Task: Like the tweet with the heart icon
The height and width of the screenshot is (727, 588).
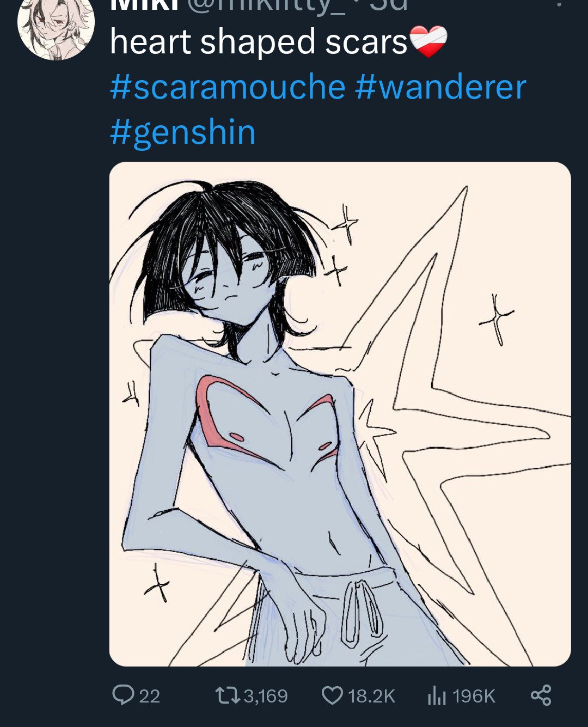Action: click(x=332, y=695)
